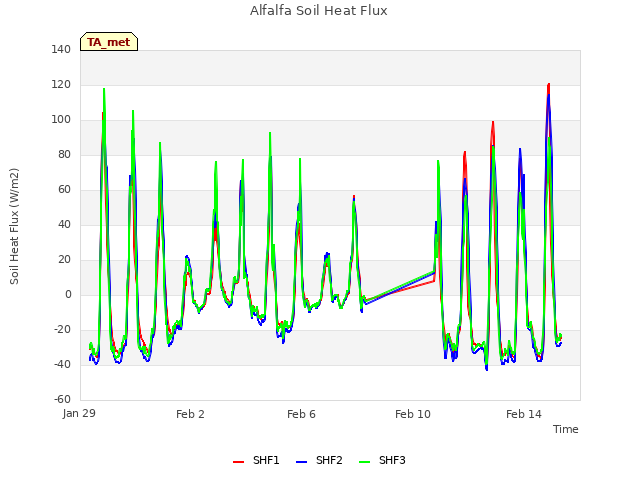The height and width of the screenshot is (480, 640).
Task: Click the 20 y-axis tick label
Action: 64,260
